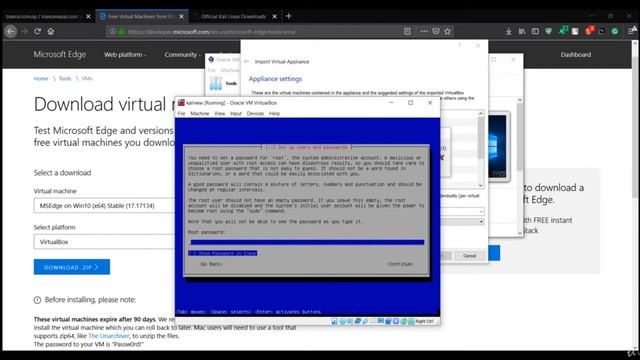Image resolution: width=640 pixels, height=360 pixels.
Task: Open the File menu in kalinew VM window
Action: (182, 113)
